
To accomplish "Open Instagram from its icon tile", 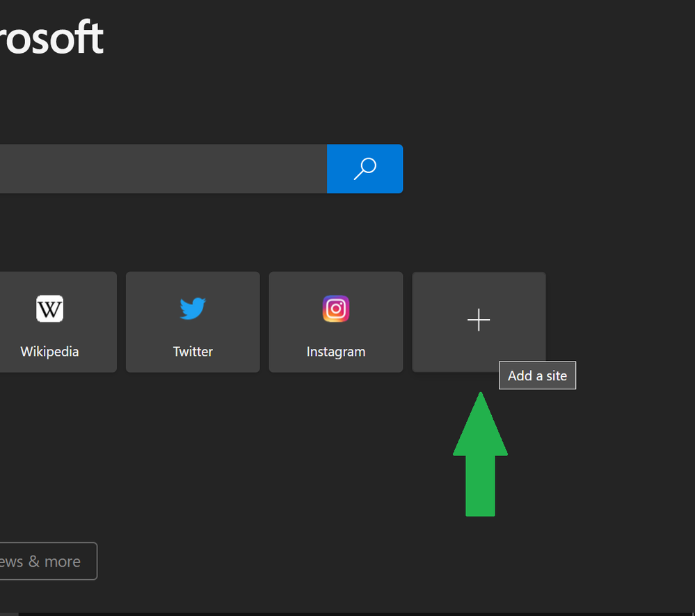I will [336, 309].
